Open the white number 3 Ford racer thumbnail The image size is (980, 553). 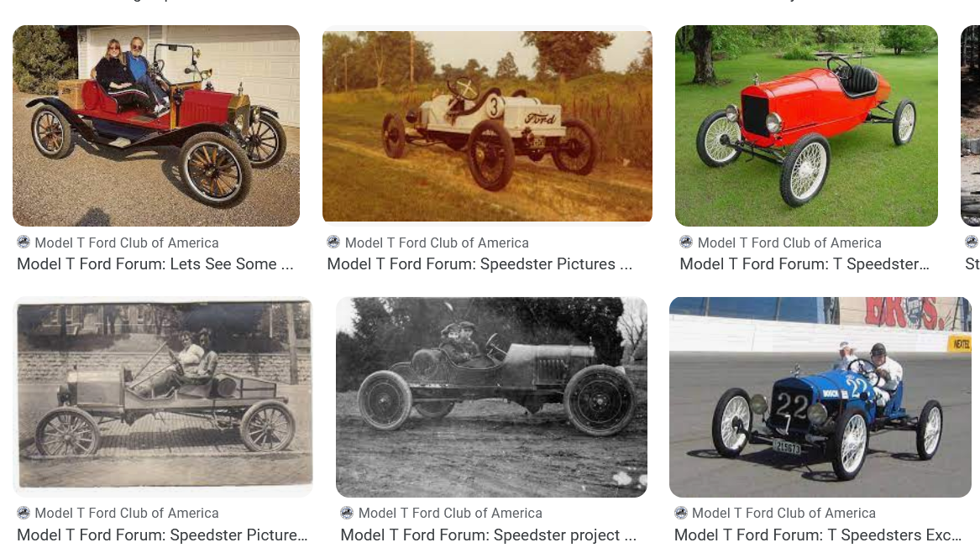click(487, 126)
